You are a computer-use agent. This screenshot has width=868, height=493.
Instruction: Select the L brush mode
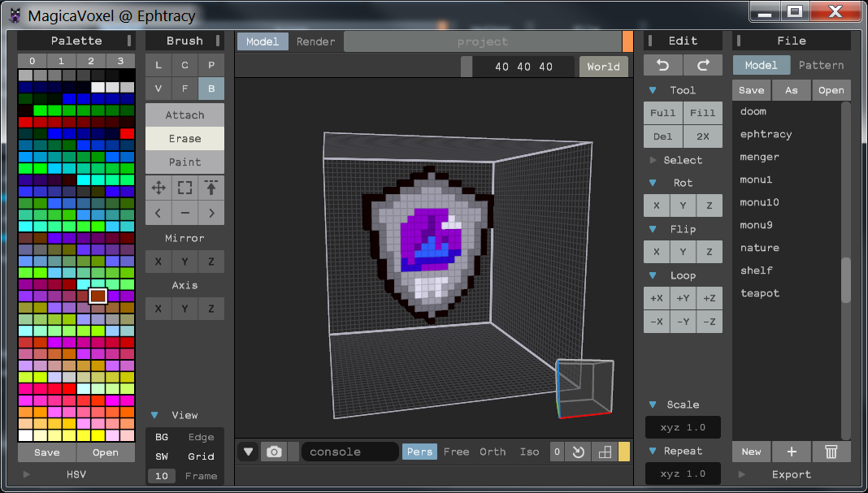[158, 65]
